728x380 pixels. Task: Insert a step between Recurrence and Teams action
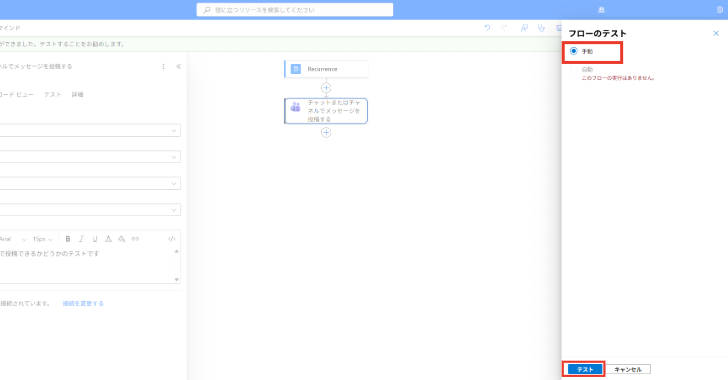(326, 88)
